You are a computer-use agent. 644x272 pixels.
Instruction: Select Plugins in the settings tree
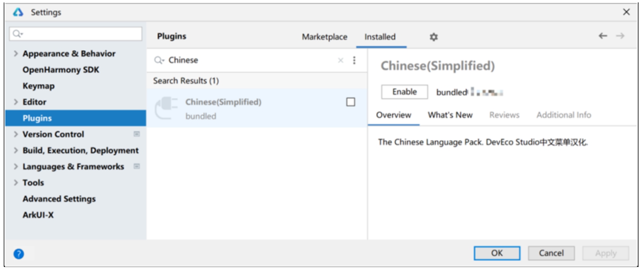[75, 118]
